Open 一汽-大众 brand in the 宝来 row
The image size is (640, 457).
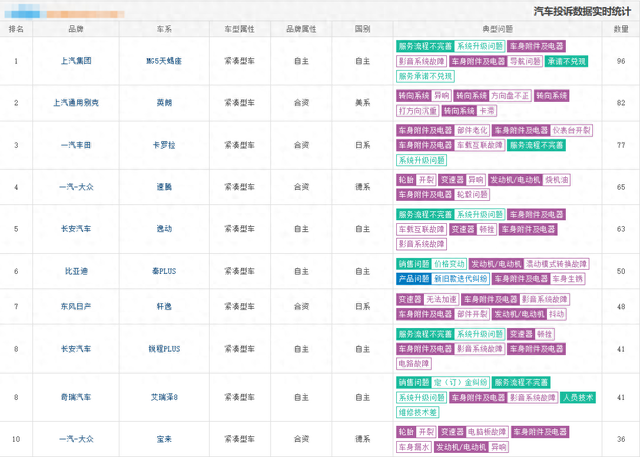(76, 439)
